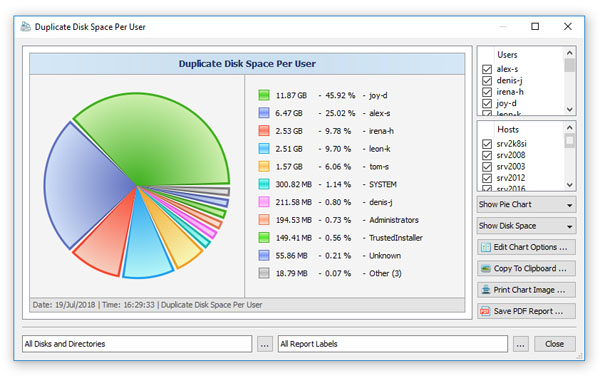
Task: Click the Hosts list scroll-up arrow
Action: click(569, 127)
